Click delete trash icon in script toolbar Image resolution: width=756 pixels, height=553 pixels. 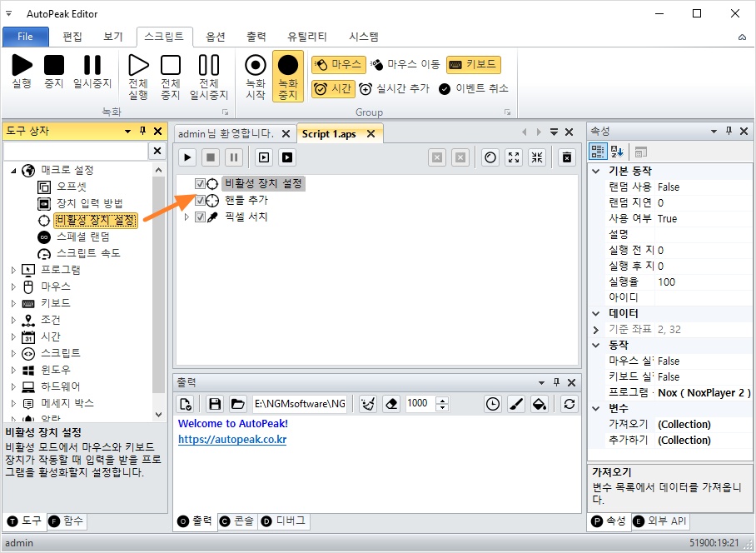coord(567,157)
